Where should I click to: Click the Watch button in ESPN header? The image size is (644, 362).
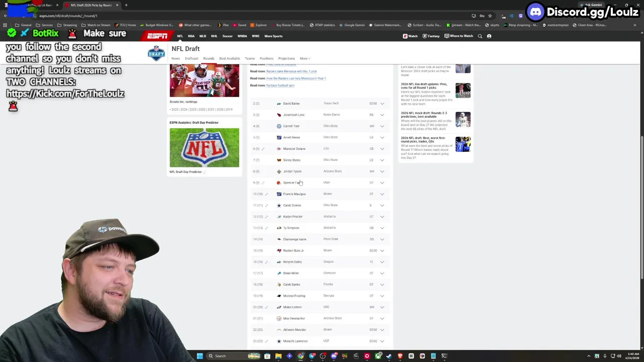point(410,36)
